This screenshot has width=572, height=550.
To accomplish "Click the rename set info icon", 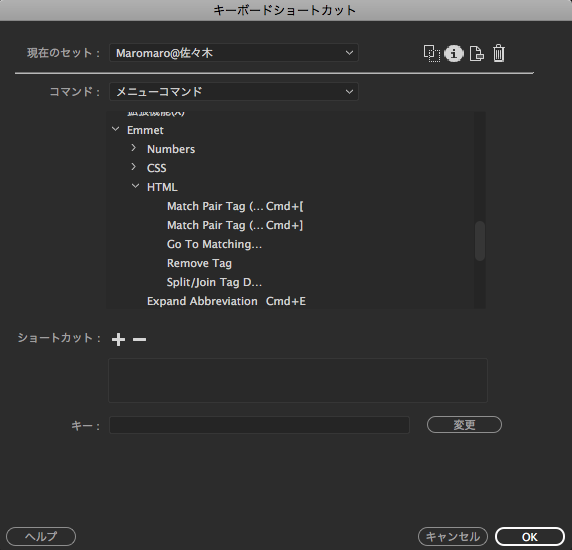I will 454,54.
